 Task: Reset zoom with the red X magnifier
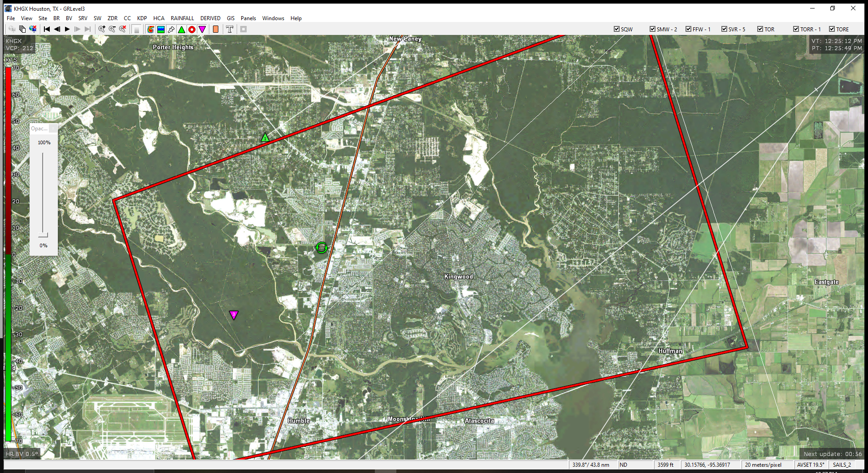(x=122, y=29)
